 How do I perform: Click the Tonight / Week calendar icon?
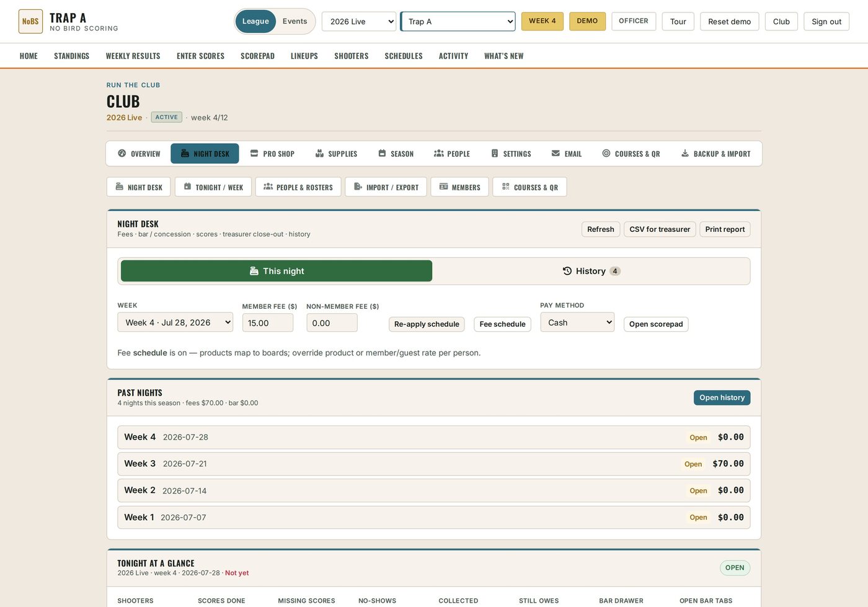[187, 187]
